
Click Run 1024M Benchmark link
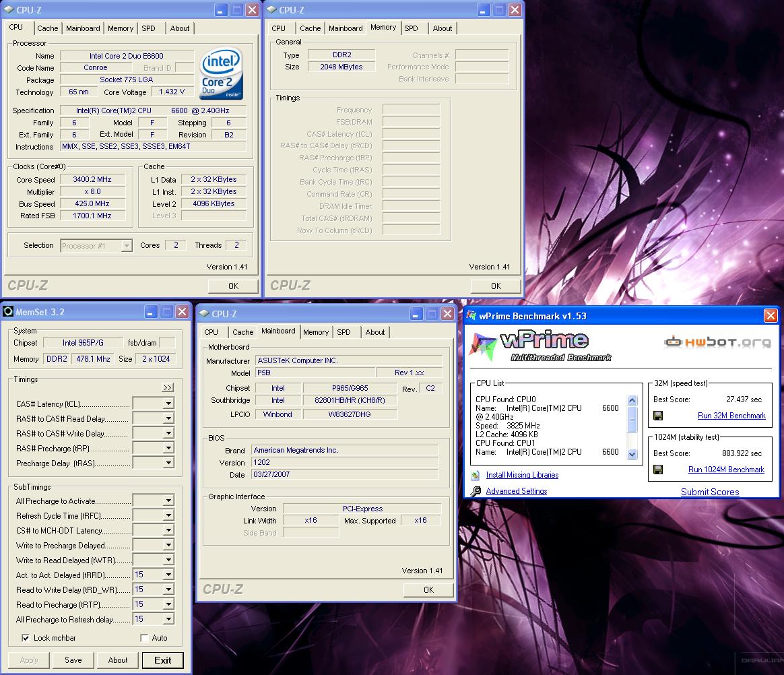726,470
